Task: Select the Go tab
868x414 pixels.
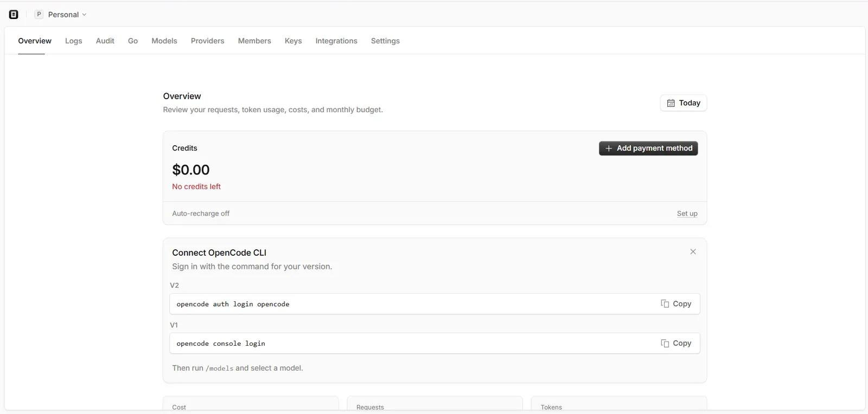Action: 133,41
